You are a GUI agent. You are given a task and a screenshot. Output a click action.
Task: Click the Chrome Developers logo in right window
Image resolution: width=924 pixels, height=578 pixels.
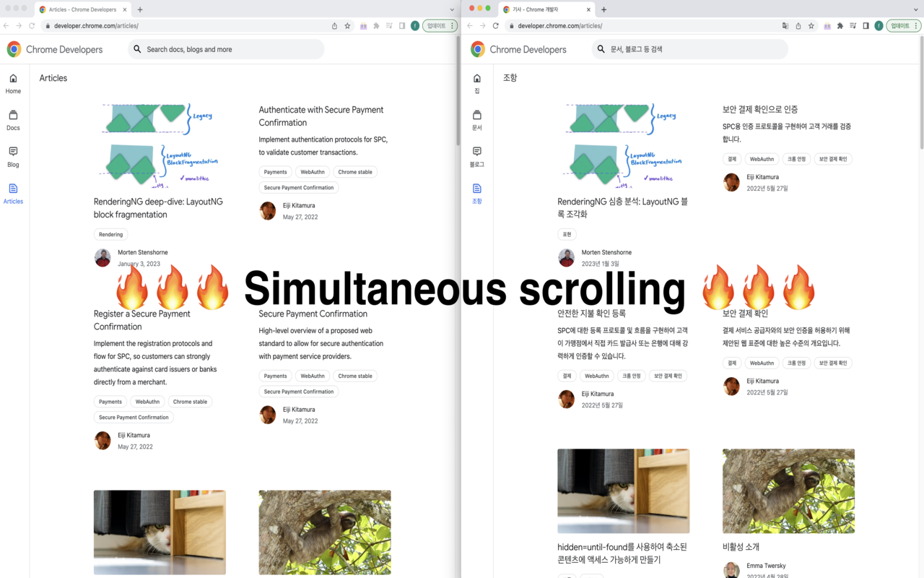tap(518, 49)
